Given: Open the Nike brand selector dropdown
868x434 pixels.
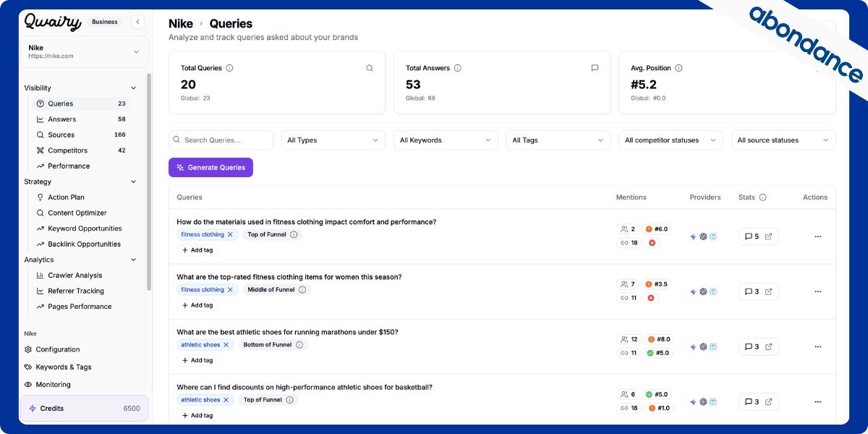Looking at the screenshot, I should (x=84, y=51).
